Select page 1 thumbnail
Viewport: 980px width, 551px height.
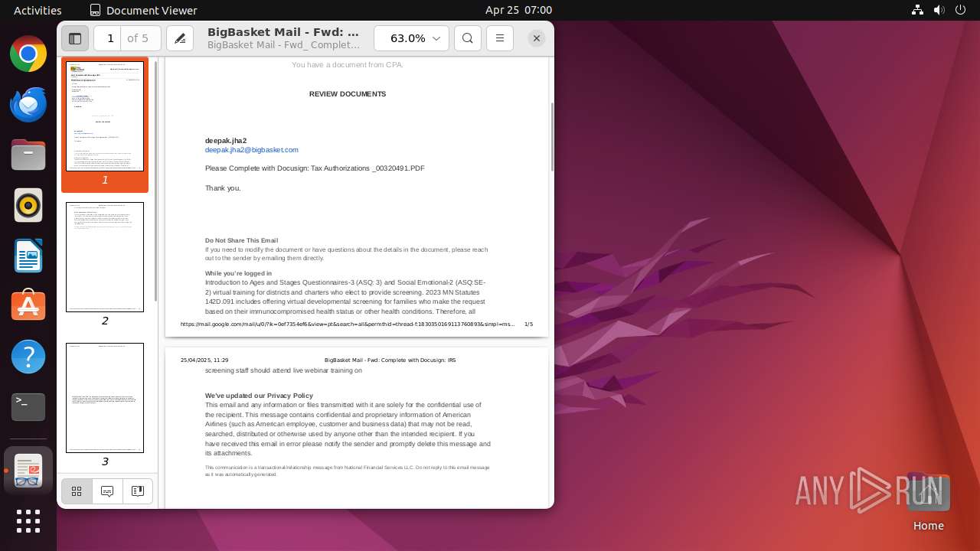(x=105, y=116)
